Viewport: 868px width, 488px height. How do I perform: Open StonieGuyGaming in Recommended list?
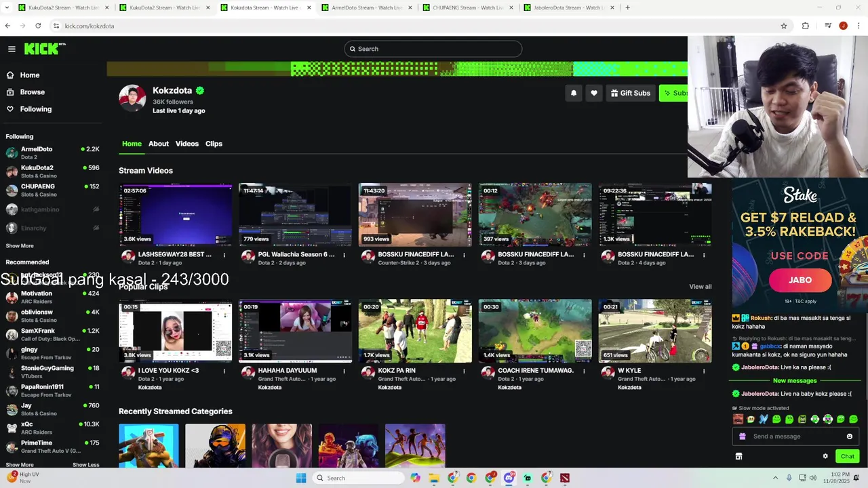point(52,371)
